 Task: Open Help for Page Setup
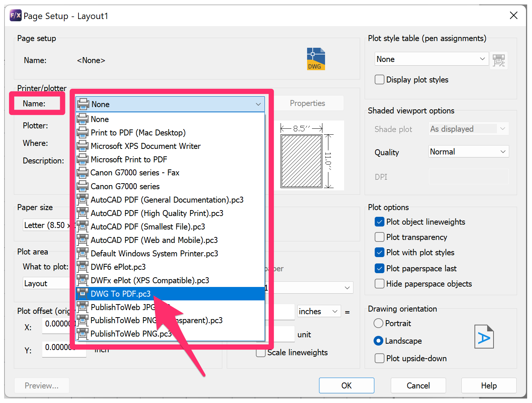[x=489, y=385]
